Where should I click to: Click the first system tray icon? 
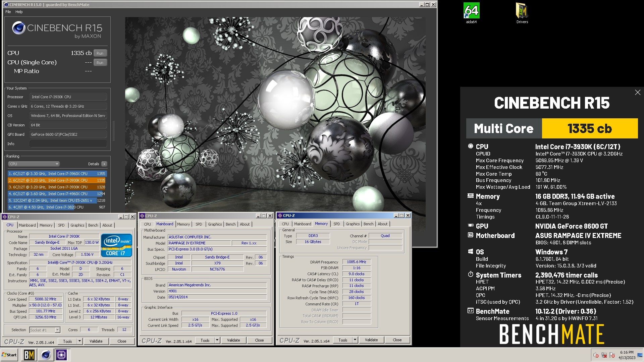[596, 355]
